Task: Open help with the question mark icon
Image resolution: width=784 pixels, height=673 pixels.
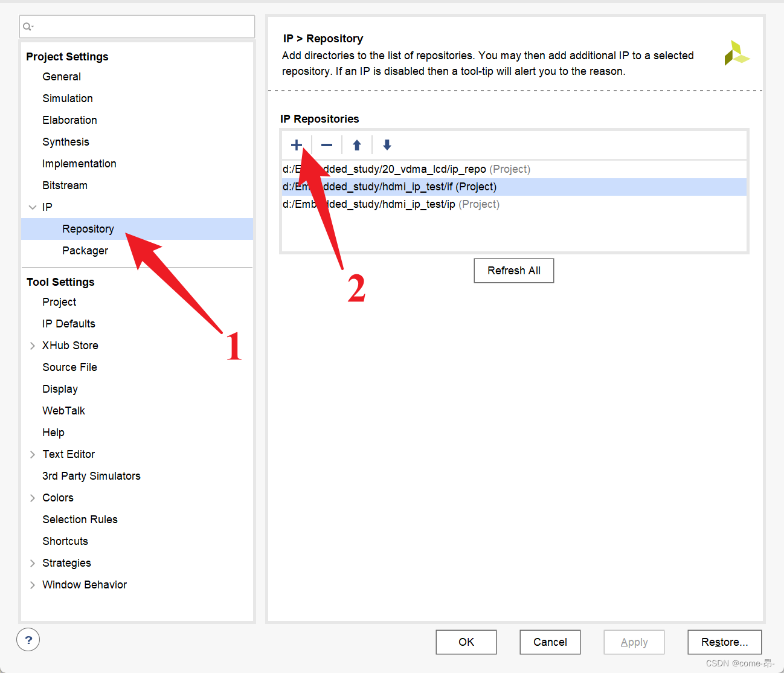Action: pos(28,640)
